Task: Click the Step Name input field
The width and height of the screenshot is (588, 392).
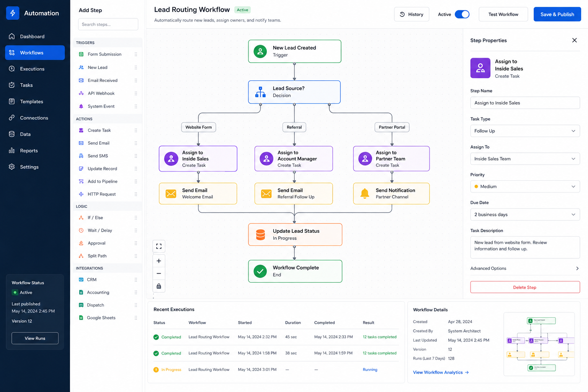Action: coord(525,103)
